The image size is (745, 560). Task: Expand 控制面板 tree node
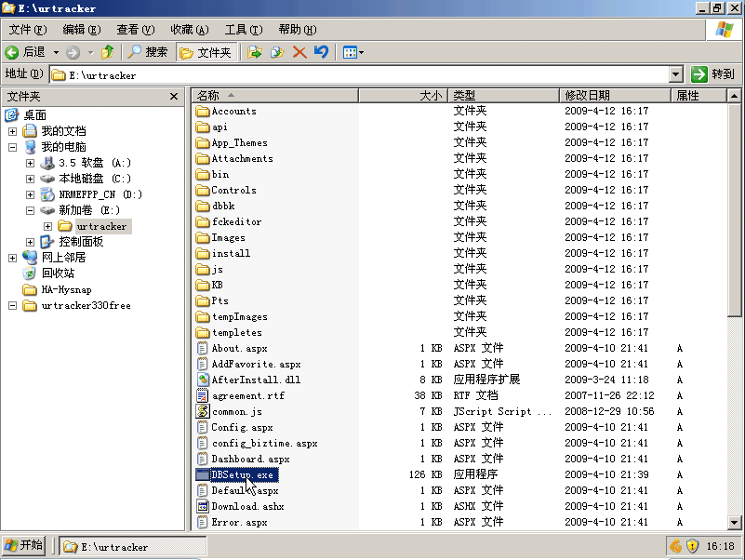[x=30, y=242]
